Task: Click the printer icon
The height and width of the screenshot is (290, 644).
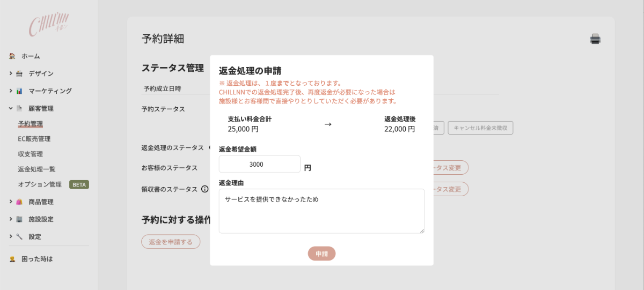Action: (x=595, y=39)
